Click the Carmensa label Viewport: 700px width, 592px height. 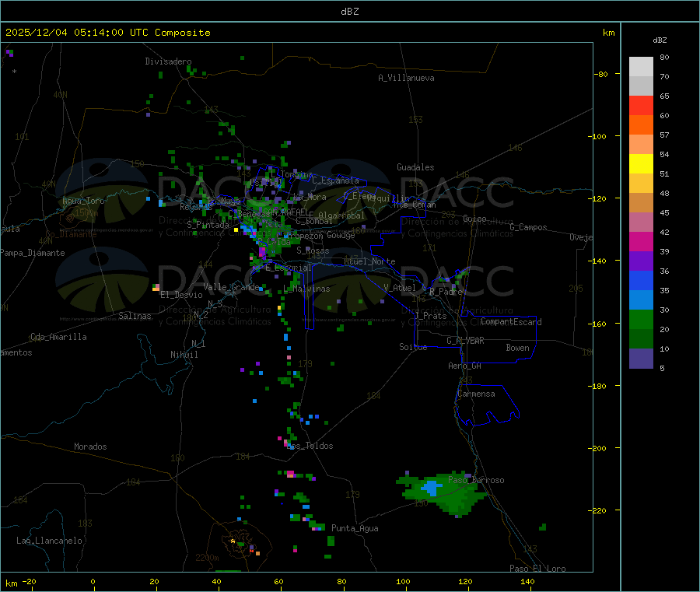click(476, 394)
